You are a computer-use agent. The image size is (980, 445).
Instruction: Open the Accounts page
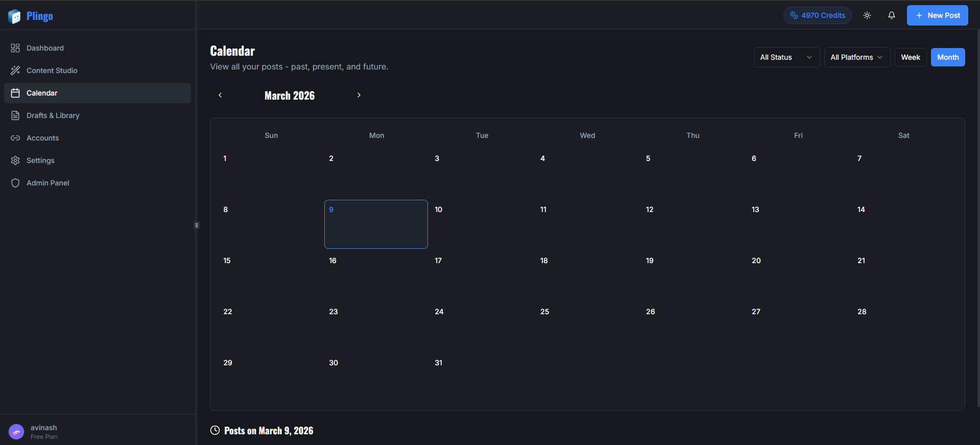97,138
